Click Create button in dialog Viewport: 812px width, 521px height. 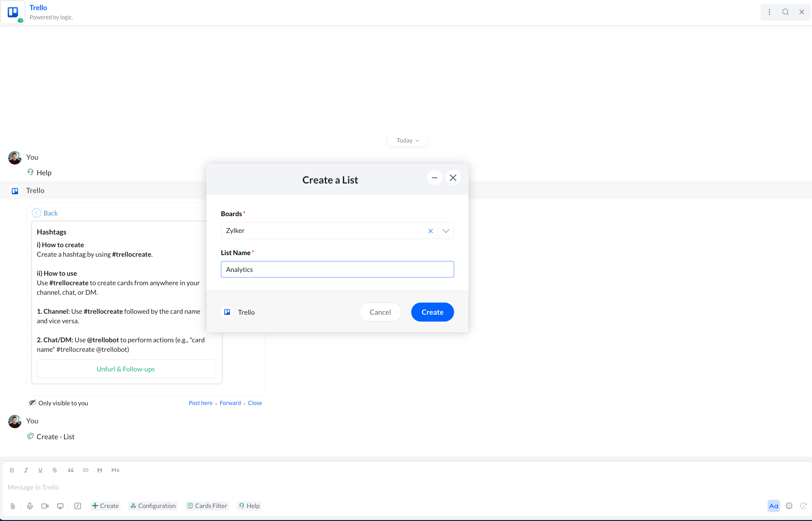tap(432, 312)
